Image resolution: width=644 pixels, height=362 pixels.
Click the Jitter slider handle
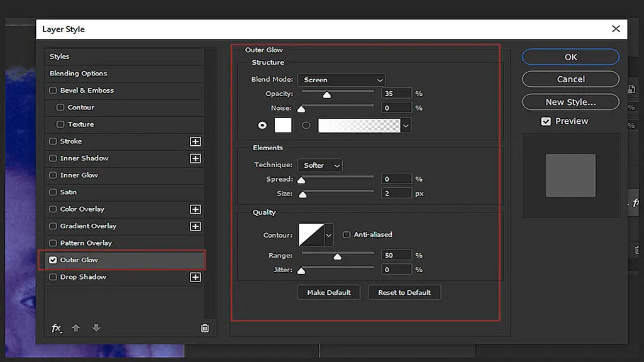pyautogui.click(x=301, y=271)
